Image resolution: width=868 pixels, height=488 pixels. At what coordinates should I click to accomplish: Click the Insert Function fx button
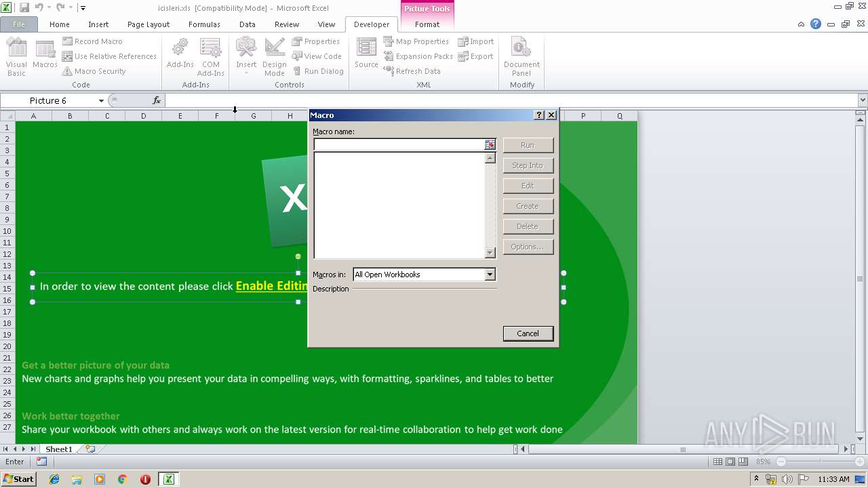(157, 100)
